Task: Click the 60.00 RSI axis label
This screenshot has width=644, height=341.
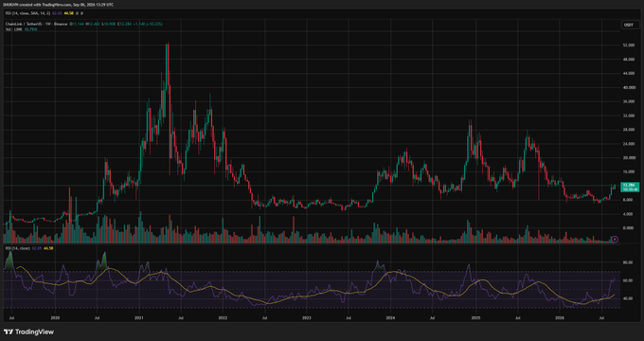Action: [628, 280]
